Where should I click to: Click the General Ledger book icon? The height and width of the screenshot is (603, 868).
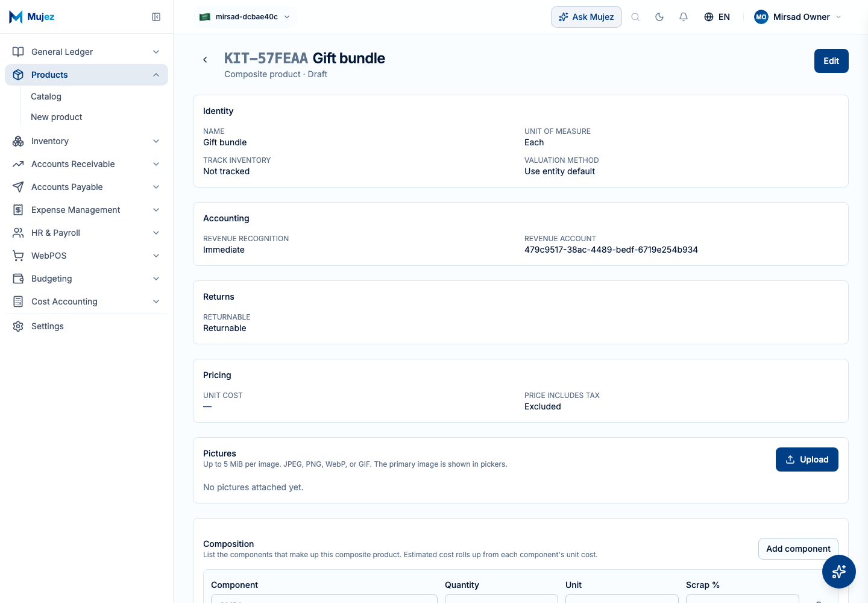pos(18,52)
